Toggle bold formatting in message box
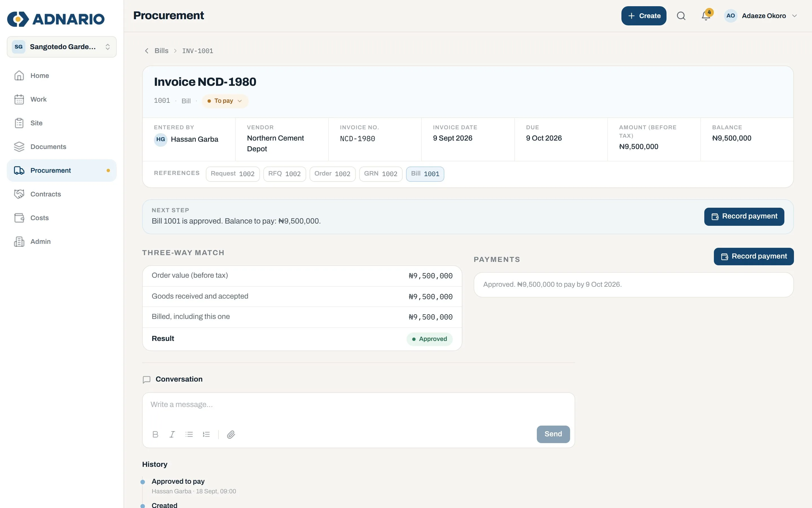Image resolution: width=812 pixels, height=508 pixels. (x=155, y=434)
